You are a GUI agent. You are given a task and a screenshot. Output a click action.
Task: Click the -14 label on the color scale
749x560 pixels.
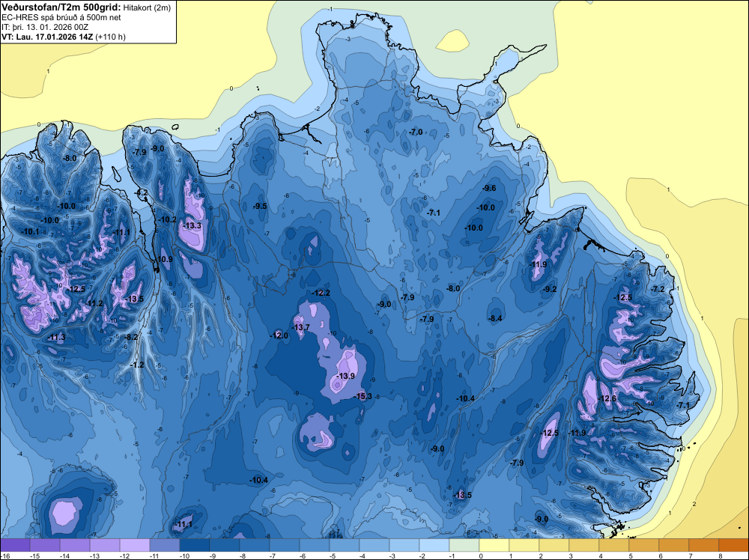(x=63, y=556)
